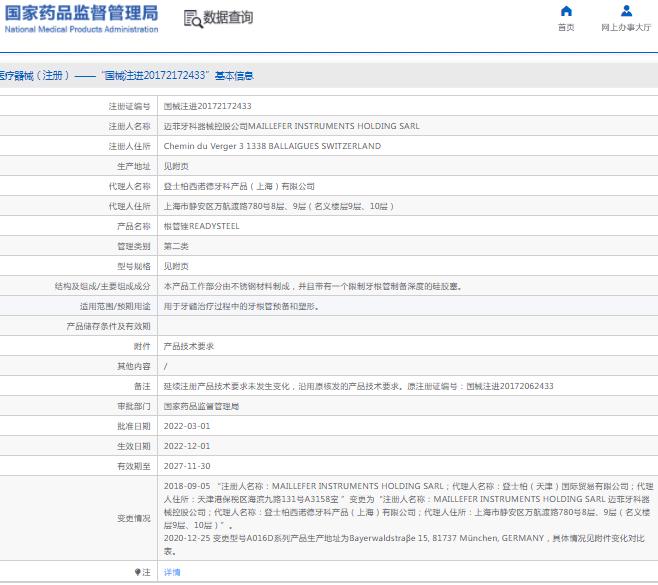This screenshot has height=585, width=658.
Task: Click the 批准日期 field label
Action: 133,426
